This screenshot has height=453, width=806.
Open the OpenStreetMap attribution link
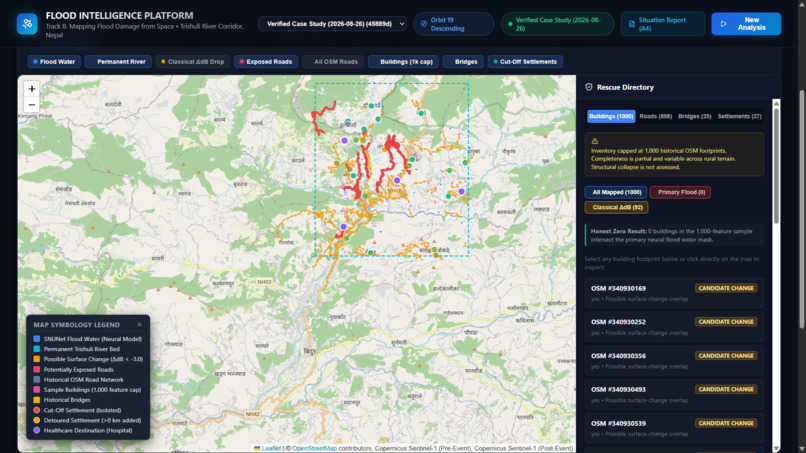click(x=314, y=448)
